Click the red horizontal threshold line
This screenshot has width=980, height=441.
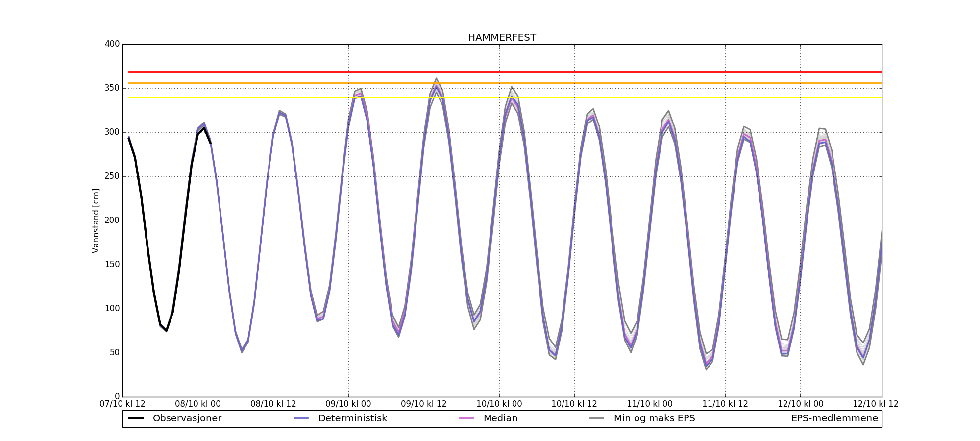[505, 72]
